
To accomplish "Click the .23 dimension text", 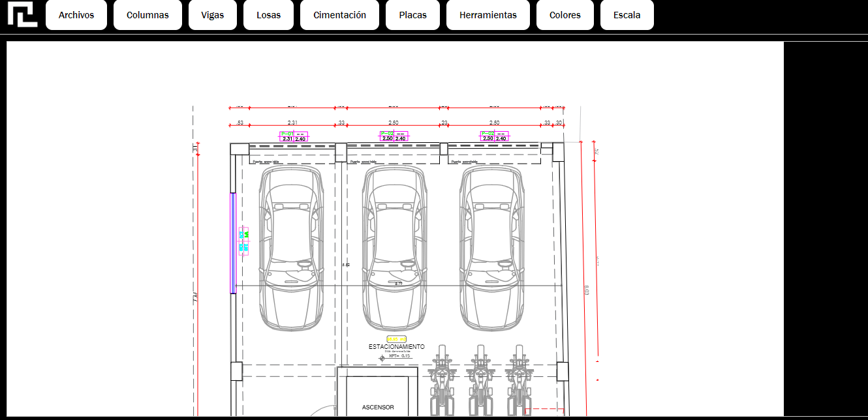I will [x=444, y=123].
